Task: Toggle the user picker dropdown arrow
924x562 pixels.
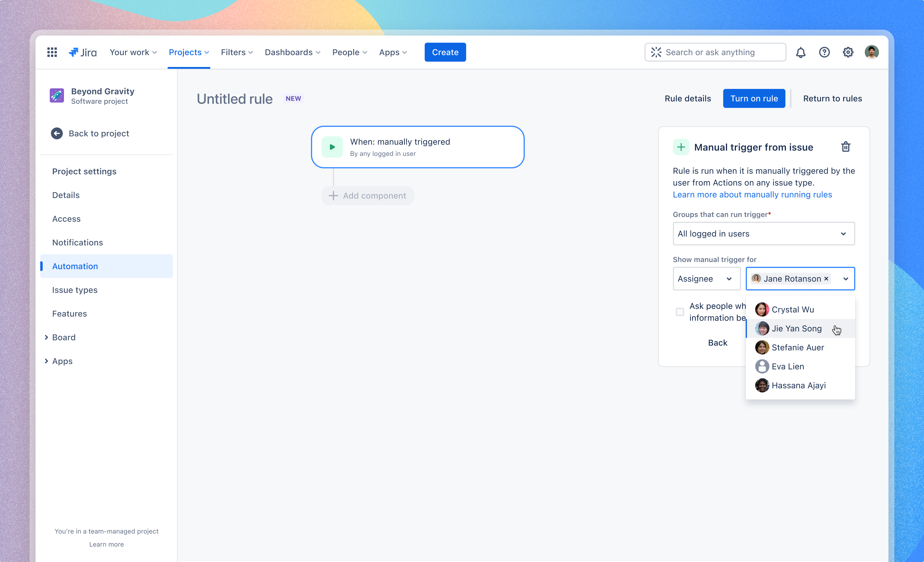Action: tap(846, 279)
